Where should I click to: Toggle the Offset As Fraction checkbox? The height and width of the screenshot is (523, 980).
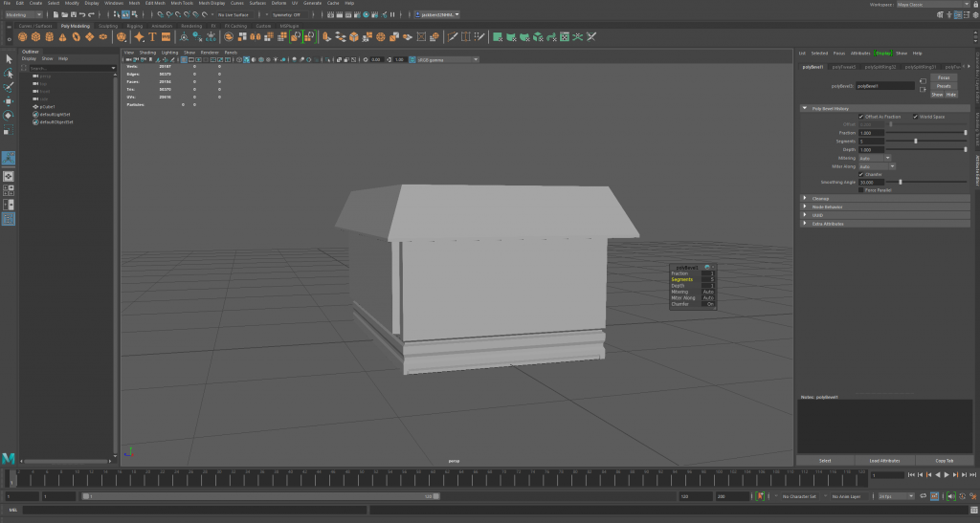[861, 117]
